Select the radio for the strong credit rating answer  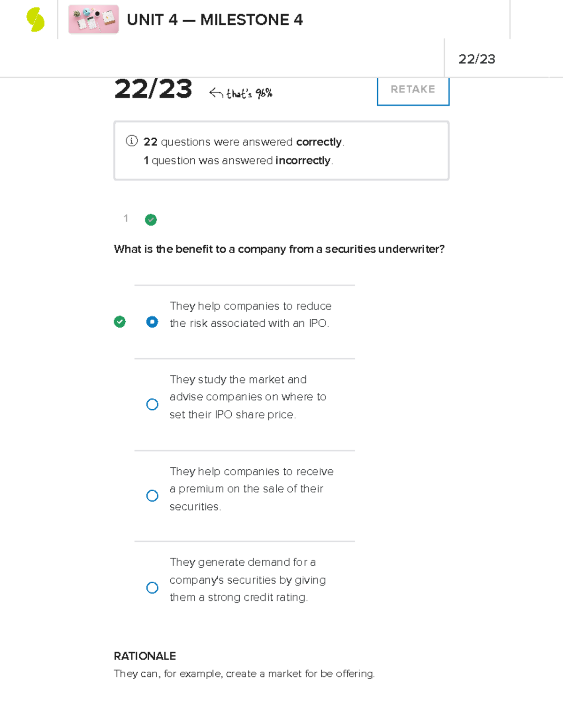click(152, 587)
